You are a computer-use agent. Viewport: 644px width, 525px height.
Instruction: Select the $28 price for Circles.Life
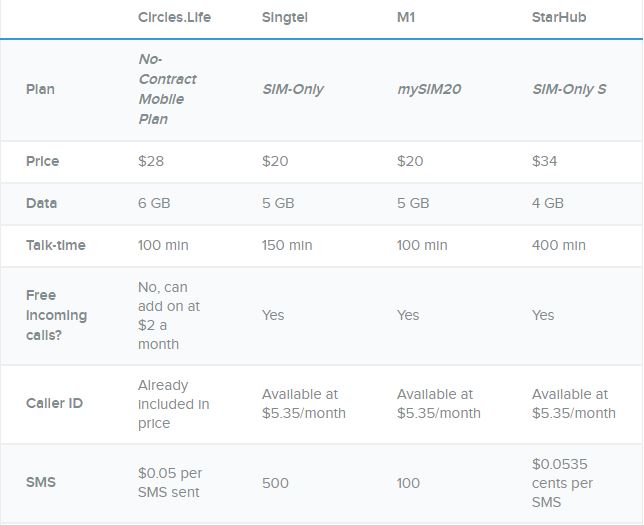(152, 161)
